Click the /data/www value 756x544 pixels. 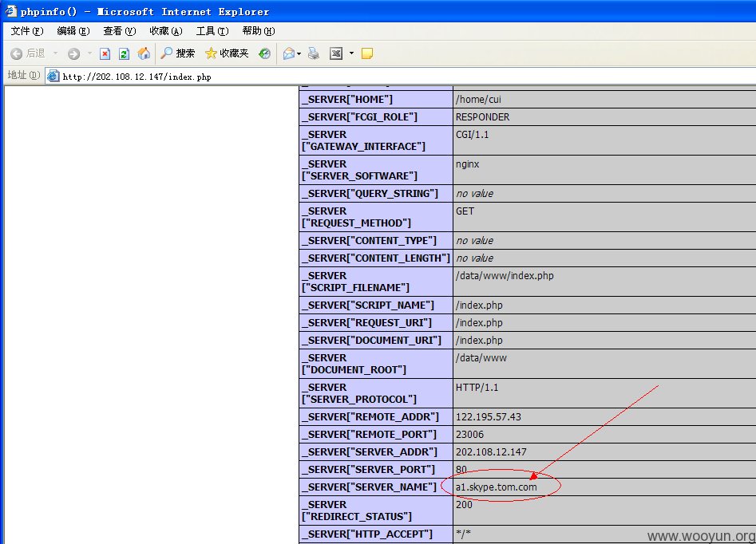pos(481,358)
